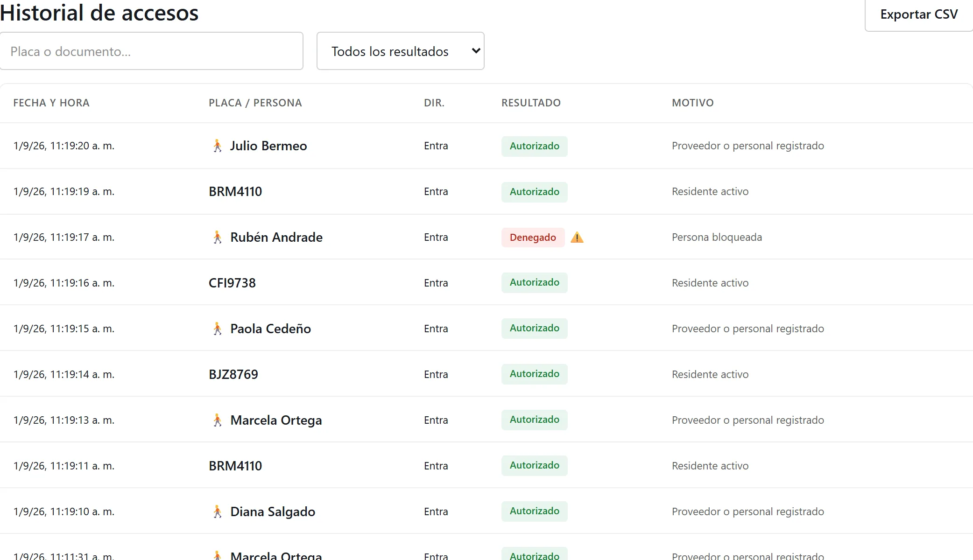Click the timestamp 1/9/26, 11:19:17 a. m.
The height and width of the screenshot is (560, 973).
click(64, 238)
